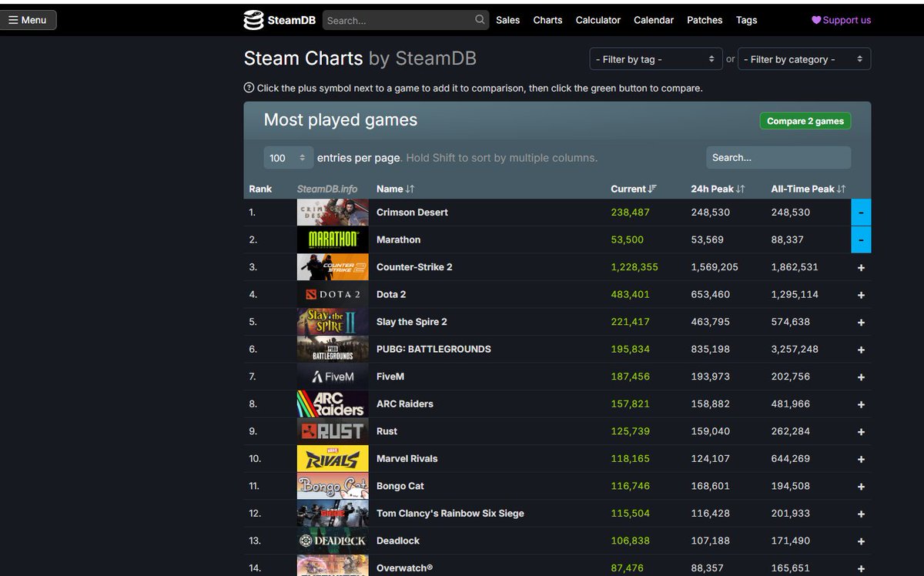Sort the table by the All-Time Peak column
Image resolution: width=924 pixels, height=576 pixels.
pos(808,189)
